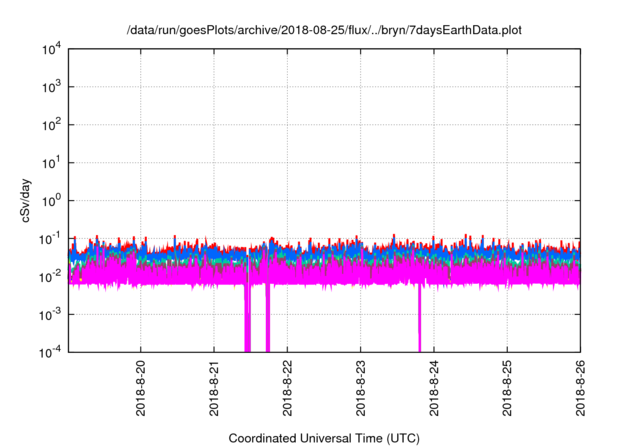This screenshot has height=448, width=640.
Task: Click the magenta data dropout before 2018-8-24
Action: [x=419, y=319]
